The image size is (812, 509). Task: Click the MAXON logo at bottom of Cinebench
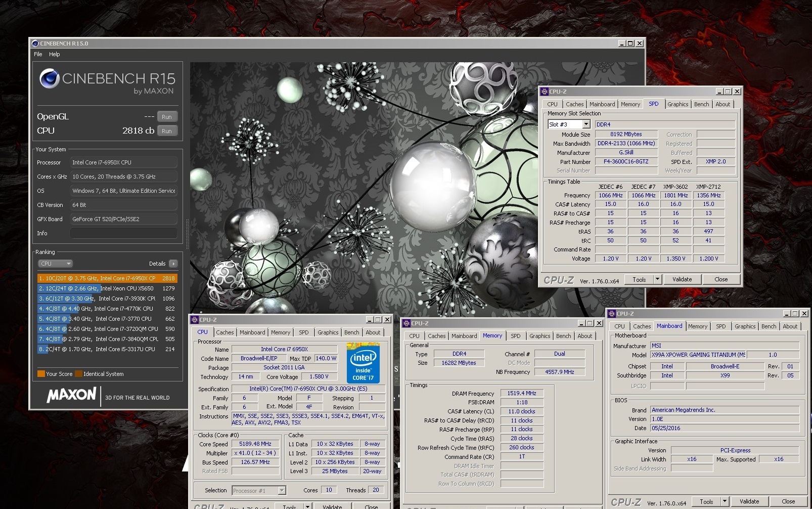[72, 395]
